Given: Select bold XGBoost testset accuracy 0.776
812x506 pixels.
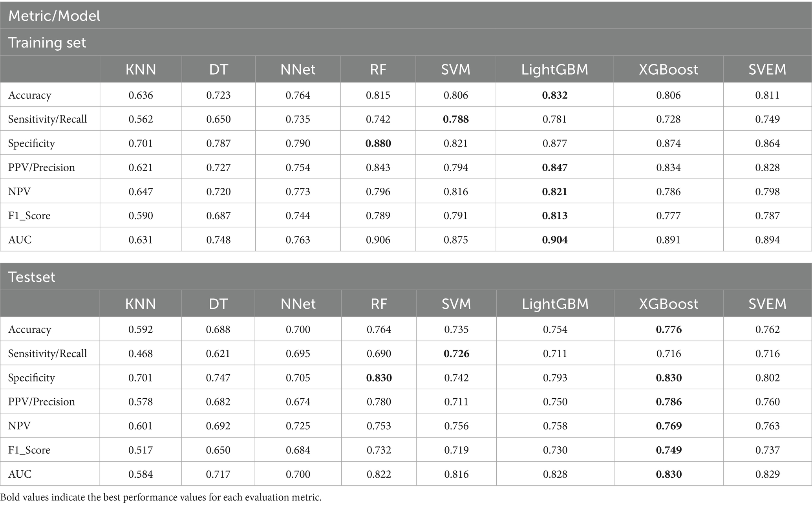Looking at the screenshot, I should [669, 329].
